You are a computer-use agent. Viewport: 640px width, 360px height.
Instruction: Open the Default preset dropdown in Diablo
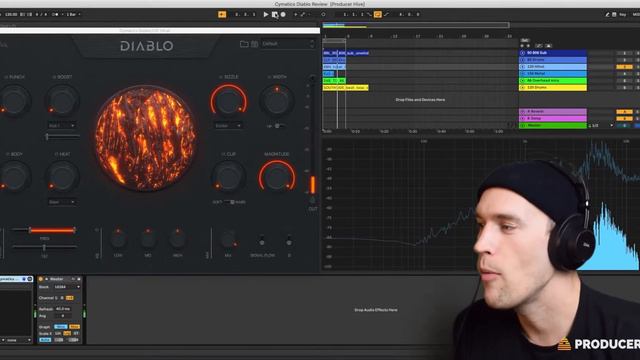pos(288,44)
